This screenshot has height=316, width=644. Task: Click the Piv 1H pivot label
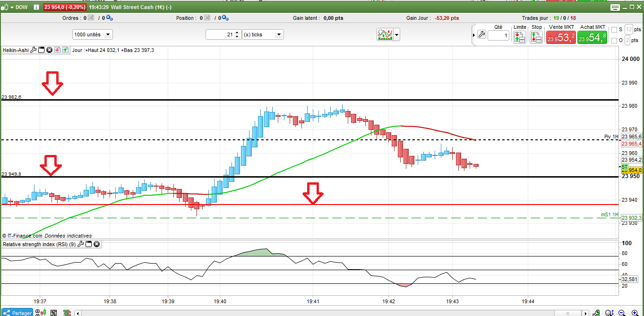pyautogui.click(x=611, y=137)
